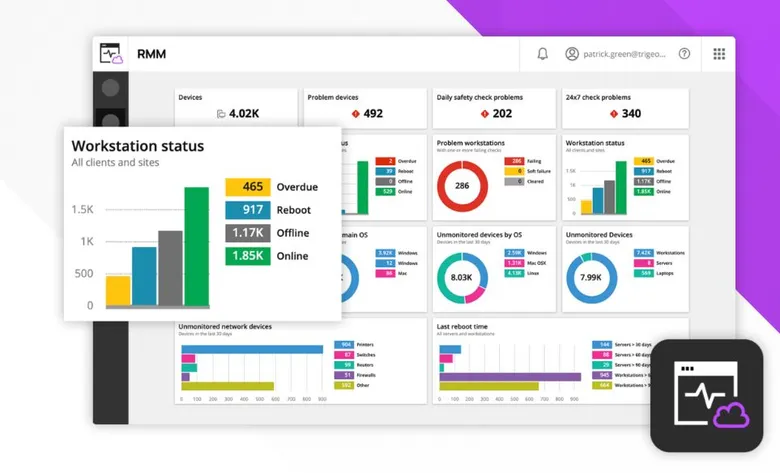Open the Daily safety check problems card
The image size is (780, 473).
click(x=494, y=108)
